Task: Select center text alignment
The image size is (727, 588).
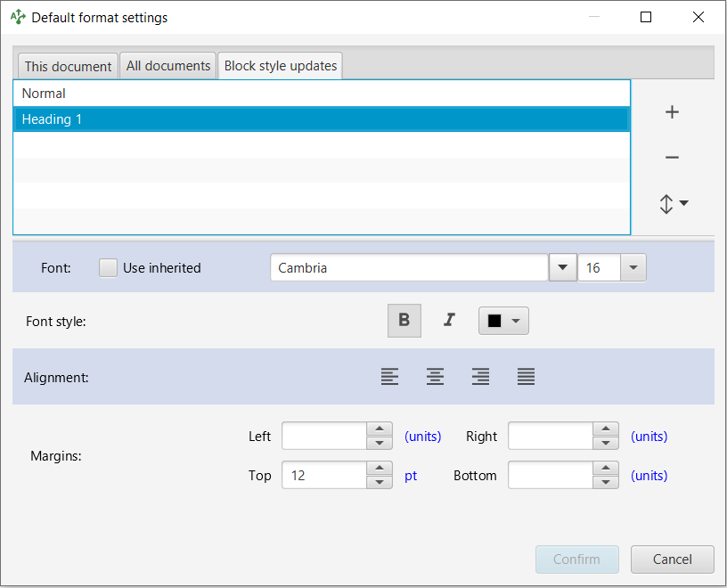Action: 435,377
